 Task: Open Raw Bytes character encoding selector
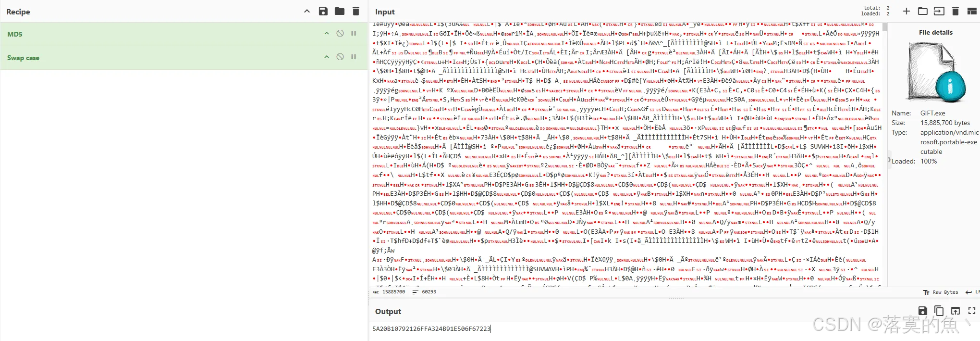941,292
